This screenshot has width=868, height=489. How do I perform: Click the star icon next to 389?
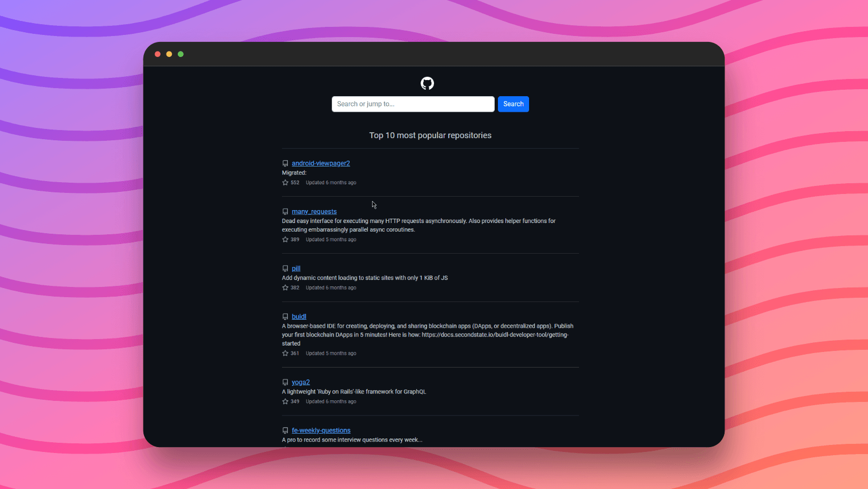(285, 240)
